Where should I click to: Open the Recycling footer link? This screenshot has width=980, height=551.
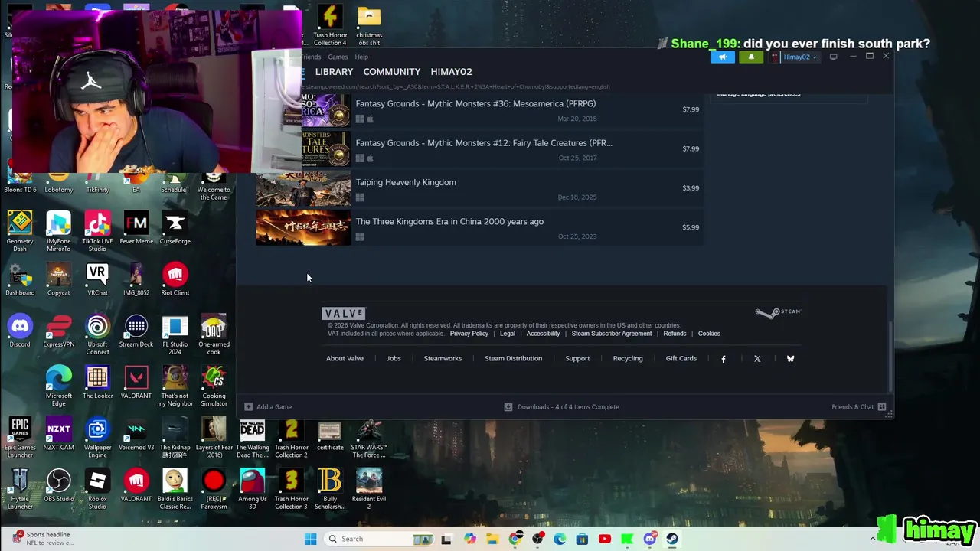point(628,358)
